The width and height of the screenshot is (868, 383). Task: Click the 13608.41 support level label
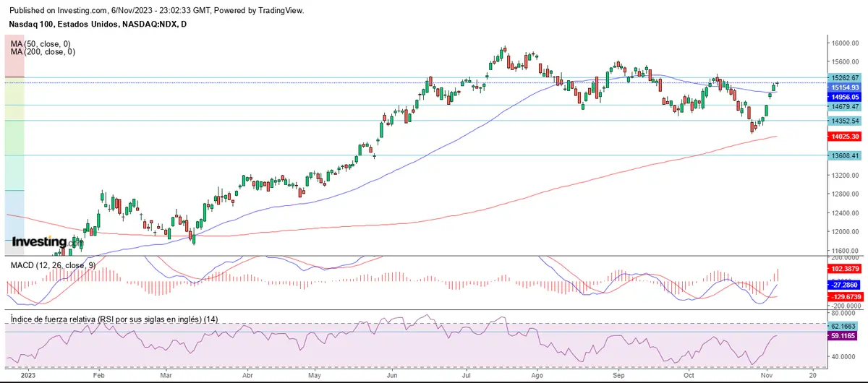845,155
